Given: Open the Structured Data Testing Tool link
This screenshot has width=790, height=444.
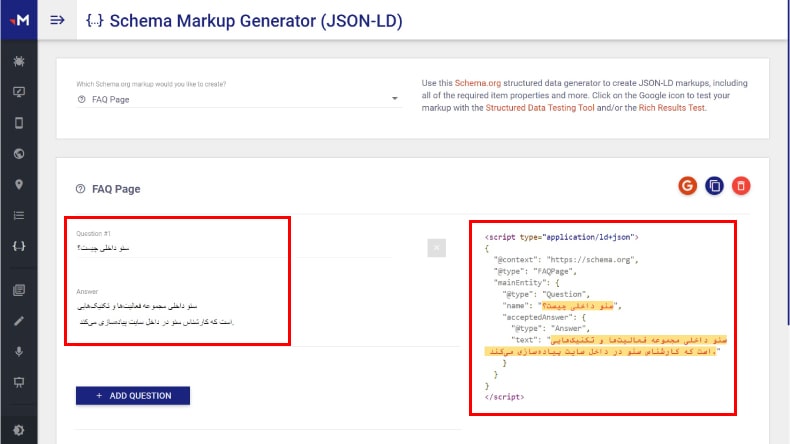Looking at the screenshot, I should point(540,108).
